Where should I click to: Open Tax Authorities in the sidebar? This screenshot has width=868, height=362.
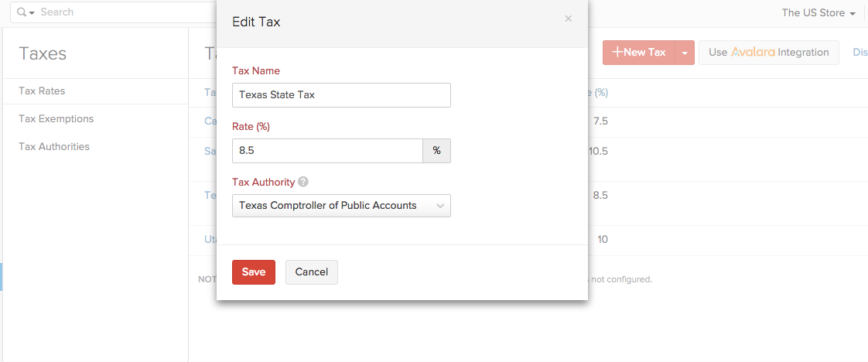[x=54, y=147]
